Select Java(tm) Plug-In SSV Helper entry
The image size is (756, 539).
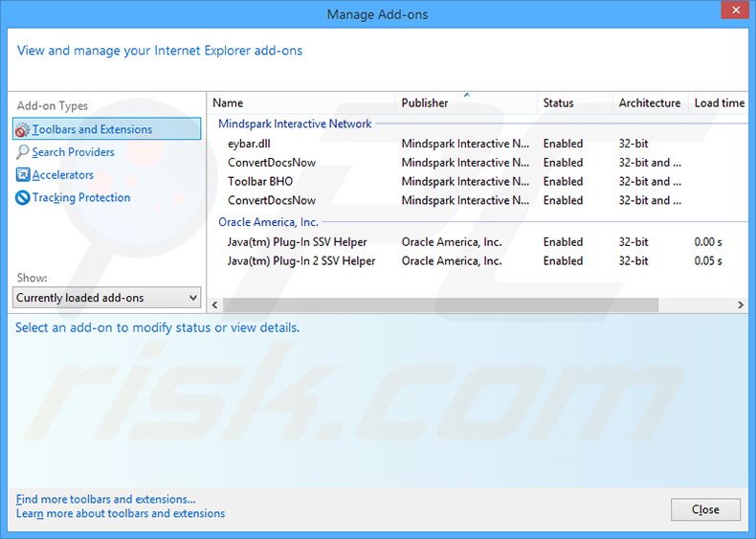(478, 242)
